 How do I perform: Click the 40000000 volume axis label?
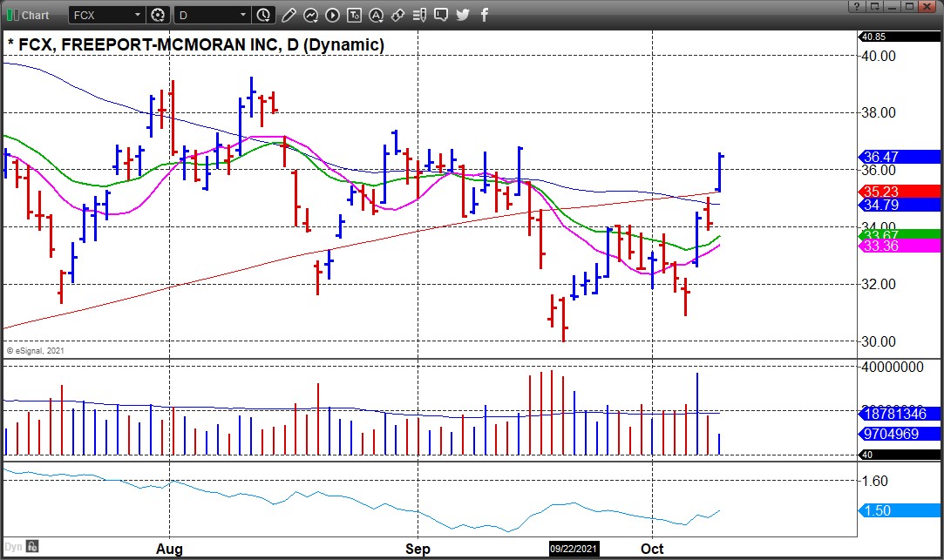(893, 367)
